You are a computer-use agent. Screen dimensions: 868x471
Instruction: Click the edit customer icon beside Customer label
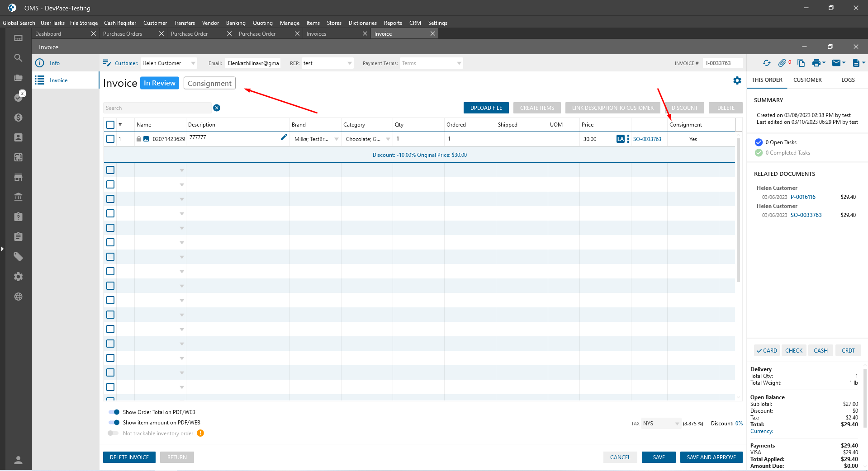tap(107, 63)
